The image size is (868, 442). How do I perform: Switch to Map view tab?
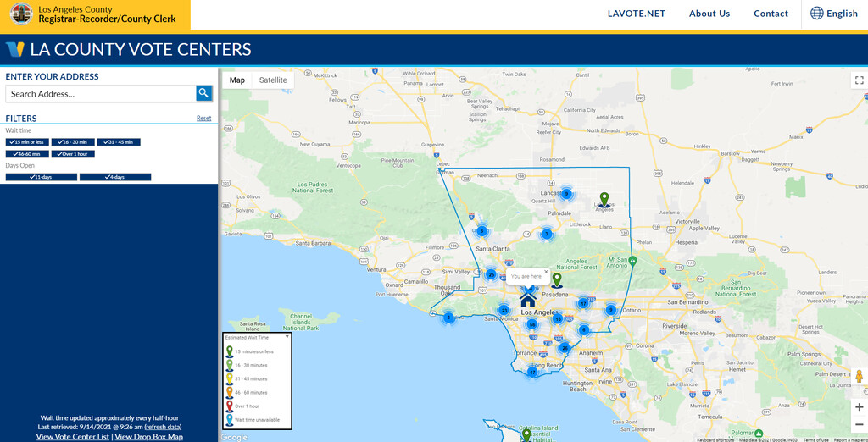tap(237, 80)
